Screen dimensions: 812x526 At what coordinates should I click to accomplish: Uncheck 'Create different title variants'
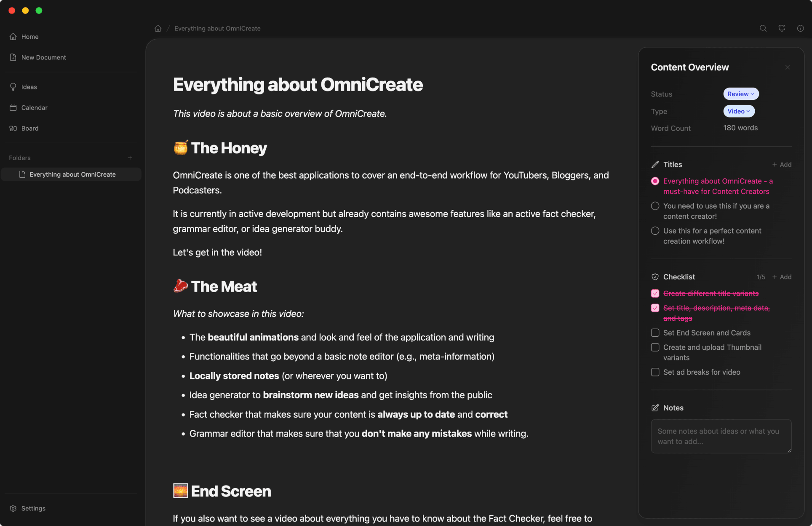click(655, 293)
